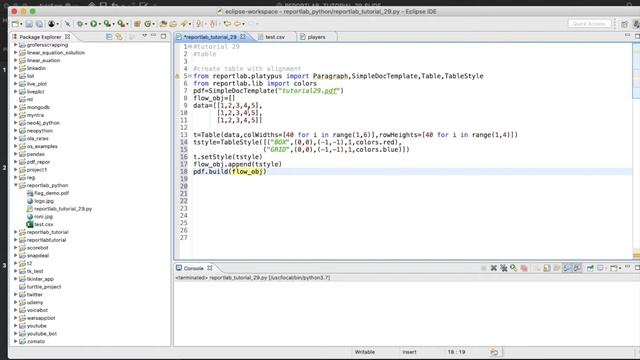Image resolution: width=640 pixels, height=360 pixels.
Task: Select the Console view tab
Action: click(x=193, y=269)
